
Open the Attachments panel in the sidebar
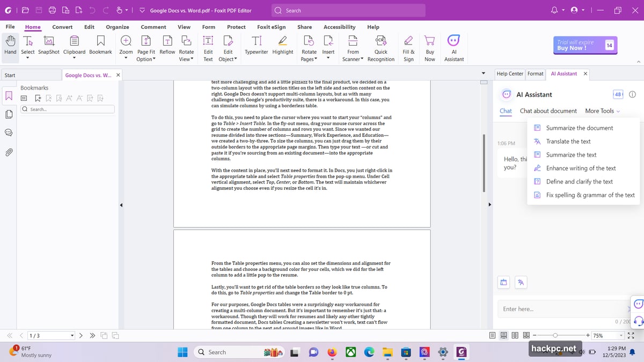9,152
